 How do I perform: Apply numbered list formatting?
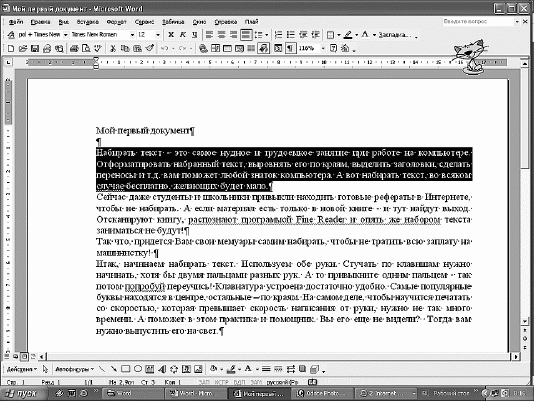tap(278, 35)
